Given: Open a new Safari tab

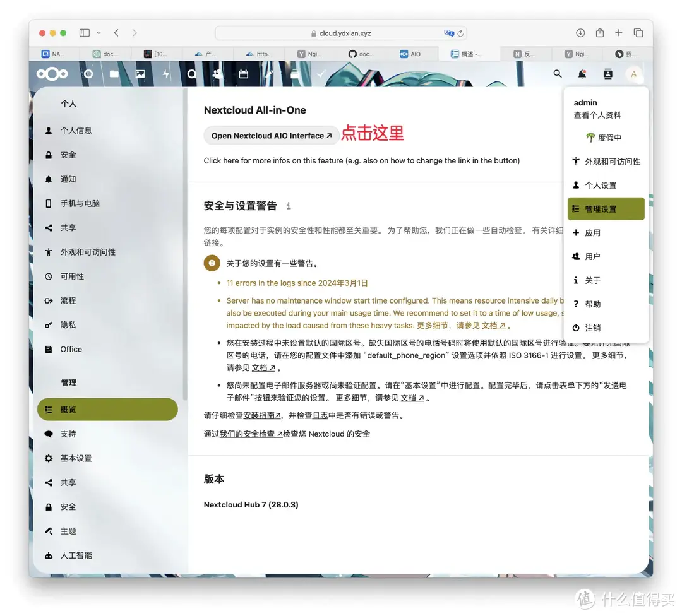Looking at the screenshot, I should [x=618, y=33].
